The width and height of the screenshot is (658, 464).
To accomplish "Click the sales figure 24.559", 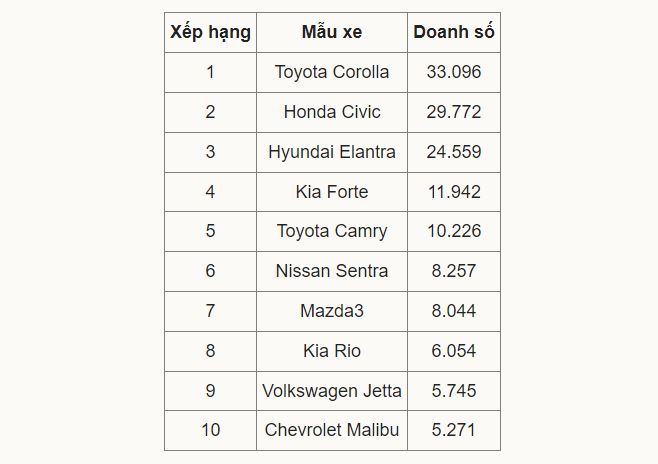I will (x=453, y=152).
